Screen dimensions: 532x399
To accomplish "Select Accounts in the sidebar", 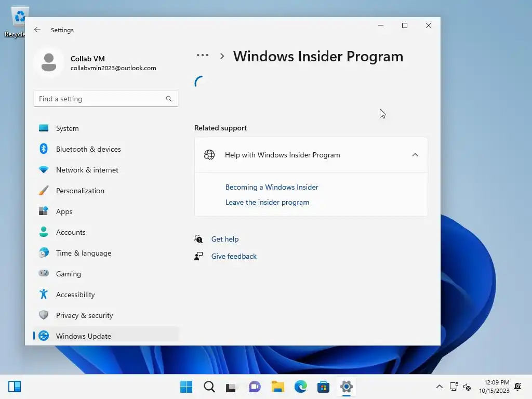I will click(106, 232).
